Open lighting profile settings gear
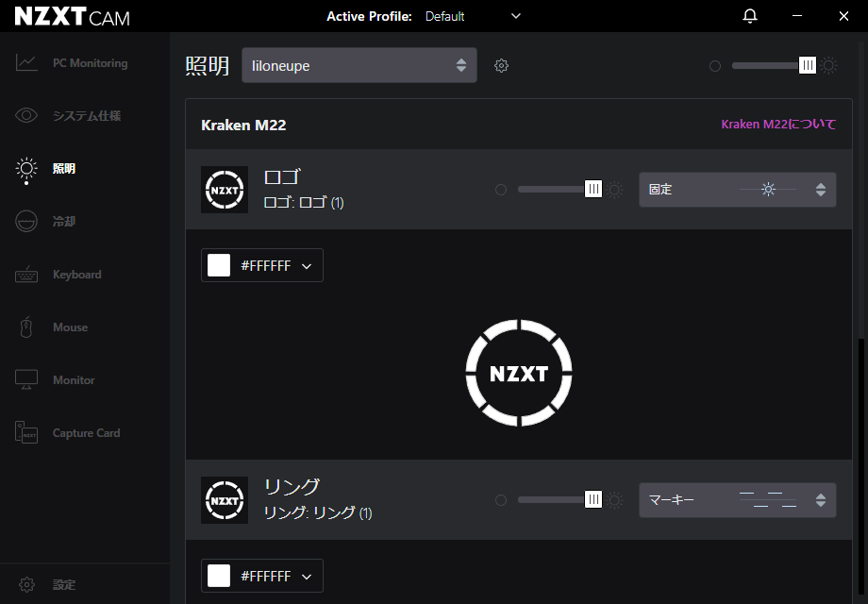The image size is (868, 604). point(502,66)
